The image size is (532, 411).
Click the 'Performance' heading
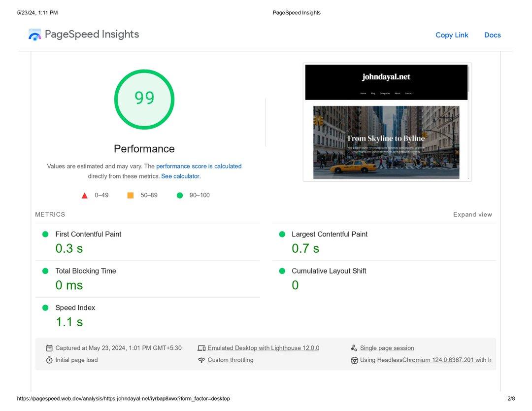tap(144, 149)
